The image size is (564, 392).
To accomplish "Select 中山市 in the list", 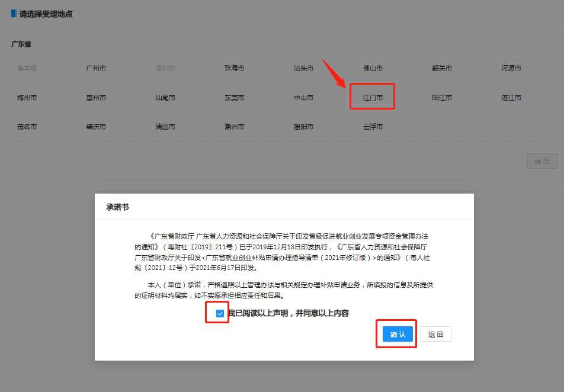I will tap(303, 97).
